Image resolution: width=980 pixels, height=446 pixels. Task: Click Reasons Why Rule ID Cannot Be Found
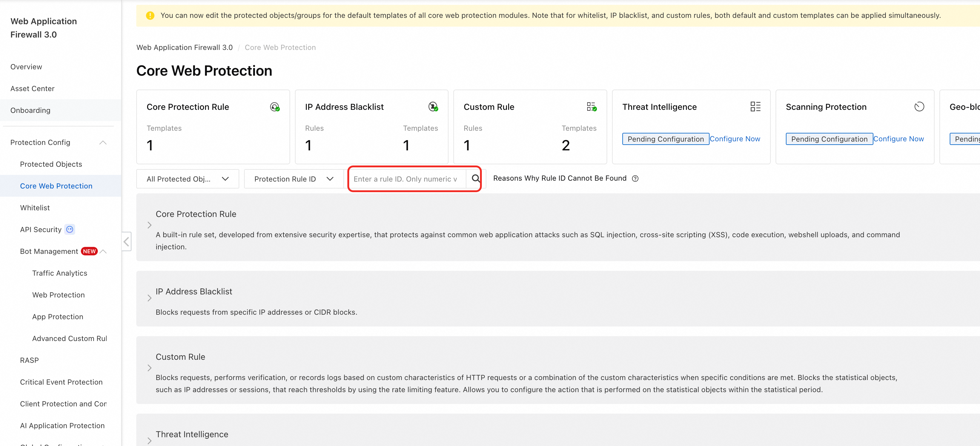click(560, 178)
